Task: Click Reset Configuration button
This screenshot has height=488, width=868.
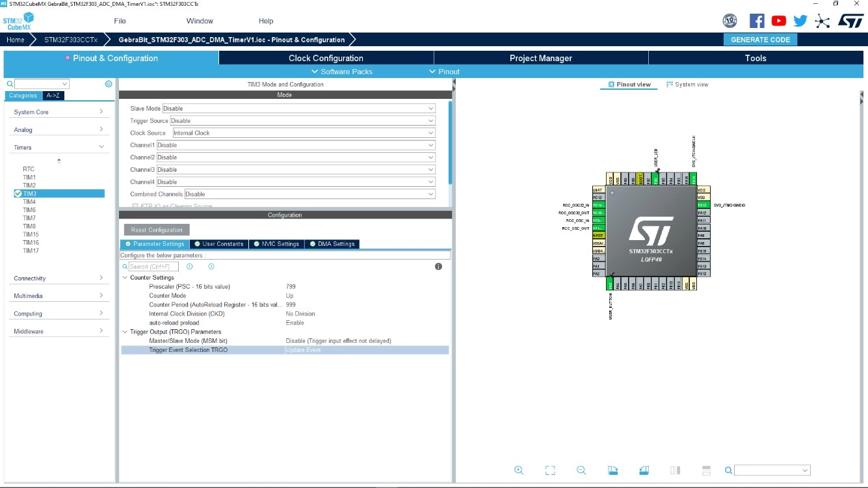Action: tap(157, 230)
